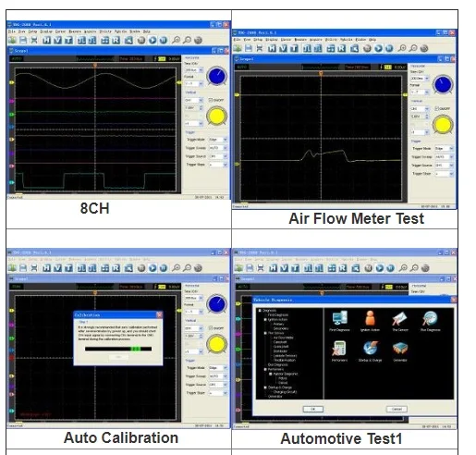This screenshot has width=476, height=455.
Task: Open Trigger Sweep dropdown in 8CH window
Action: tap(218, 148)
